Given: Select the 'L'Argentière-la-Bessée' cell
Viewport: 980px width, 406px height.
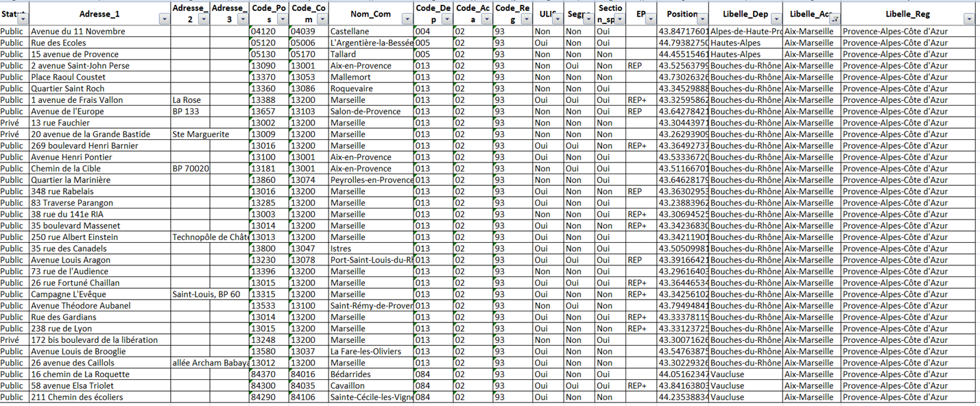Looking at the screenshot, I should tap(371, 43).
